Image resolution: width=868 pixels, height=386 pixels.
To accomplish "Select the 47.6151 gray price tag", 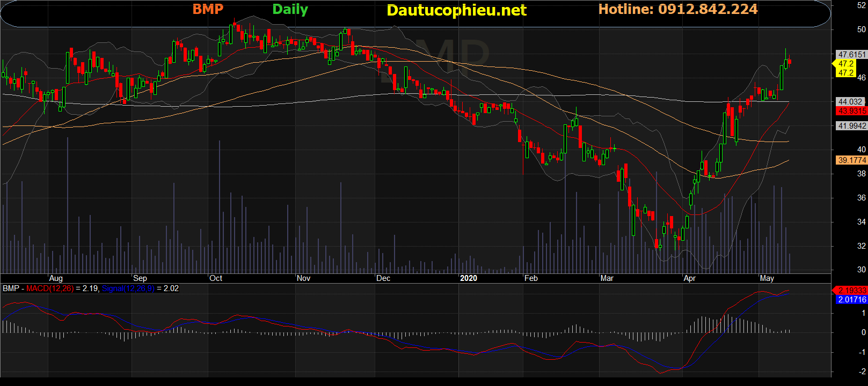I will pyautogui.click(x=851, y=55).
